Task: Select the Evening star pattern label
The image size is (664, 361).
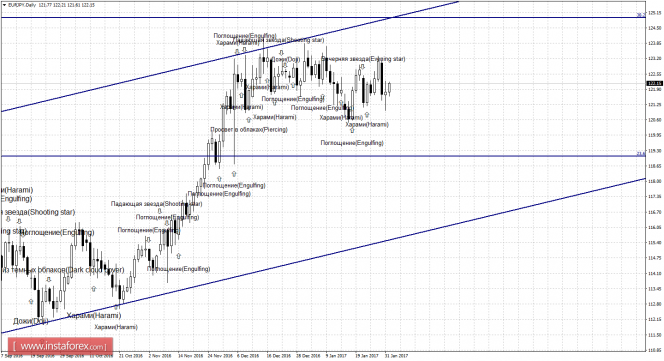Action: click(x=363, y=59)
